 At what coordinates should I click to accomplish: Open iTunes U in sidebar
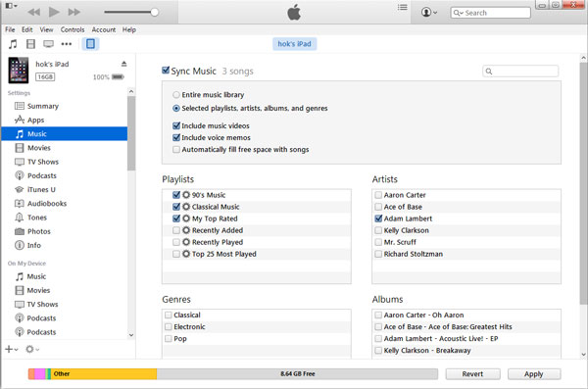click(41, 189)
